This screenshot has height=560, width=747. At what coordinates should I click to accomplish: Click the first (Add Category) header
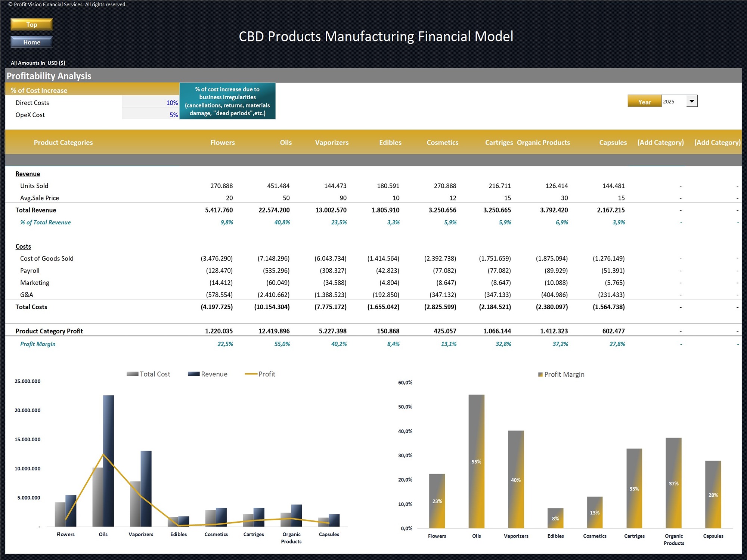660,142
